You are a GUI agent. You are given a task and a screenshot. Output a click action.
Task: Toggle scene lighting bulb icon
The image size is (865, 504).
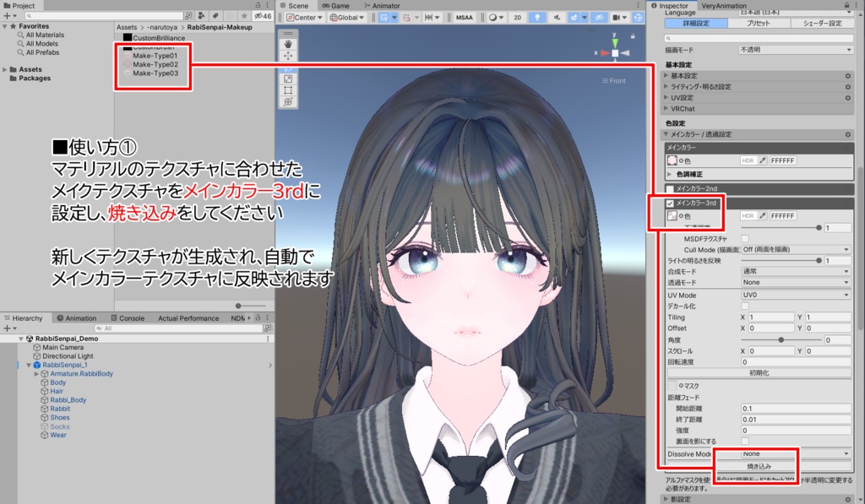(x=537, y=18)
